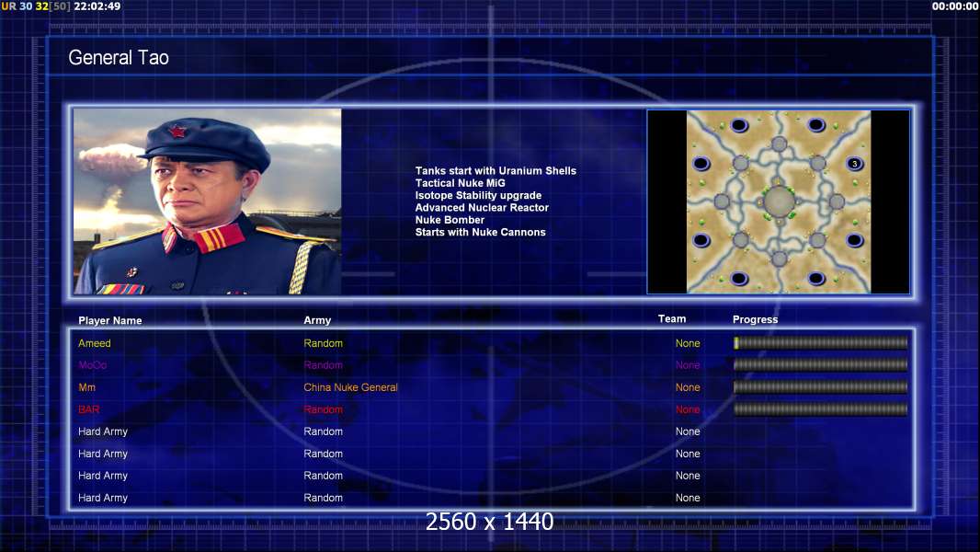Click Ameed's loading progress bar
Viewport: 980px width, 552px height.
coord(821,342)
